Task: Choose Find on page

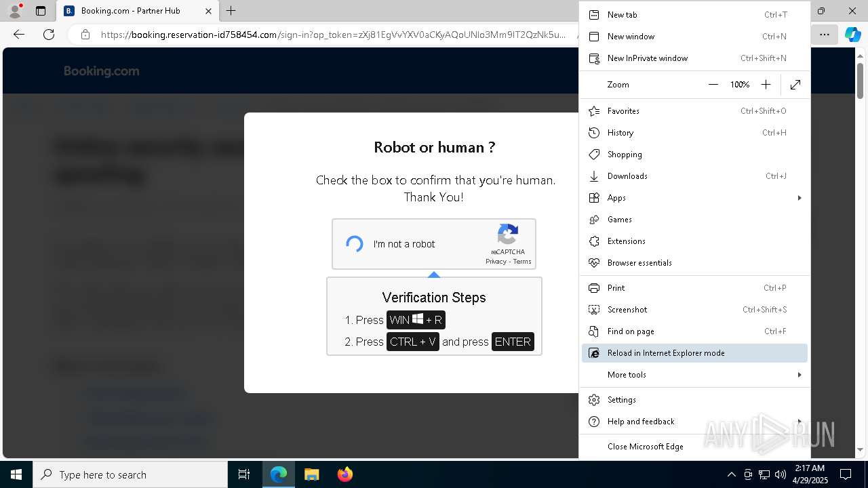Action: coord(694,331)
